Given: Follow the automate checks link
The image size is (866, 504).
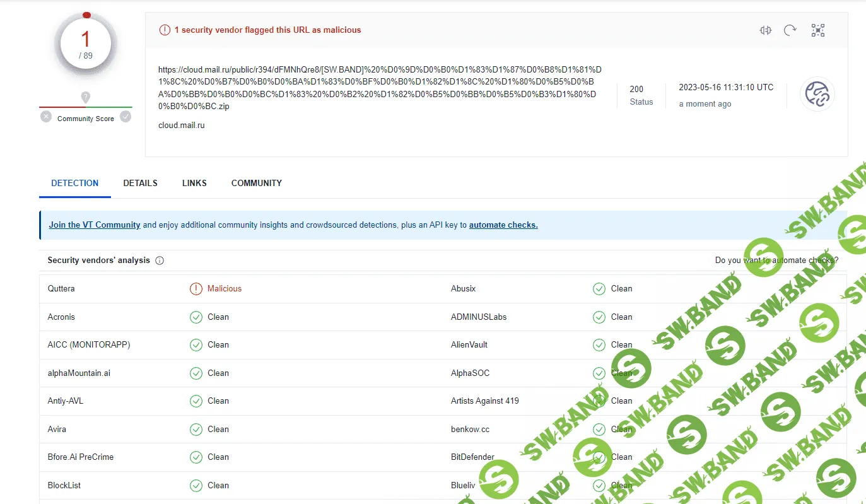Looking at the screenshot, I should pos(503,225).
